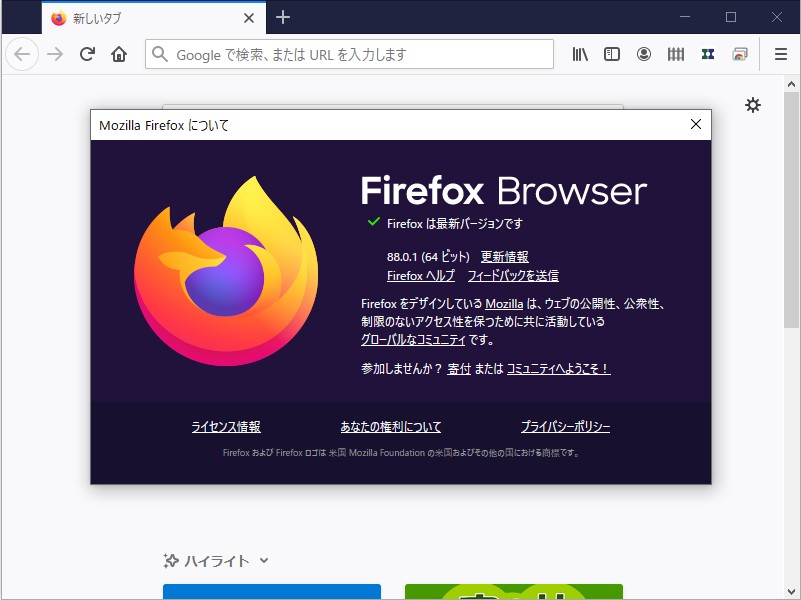Click the ライセンス情報 link
This screenshot has width=801, height=600.
point(224,426)
